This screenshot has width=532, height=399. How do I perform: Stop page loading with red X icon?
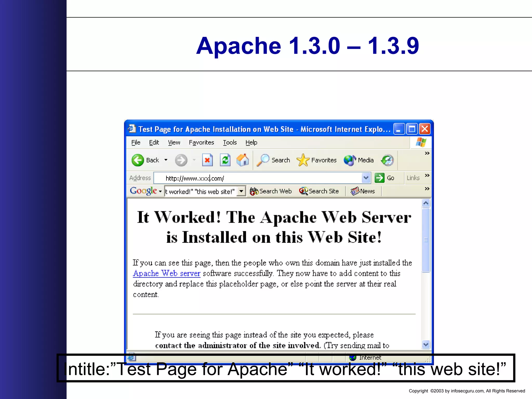[207, 160]
